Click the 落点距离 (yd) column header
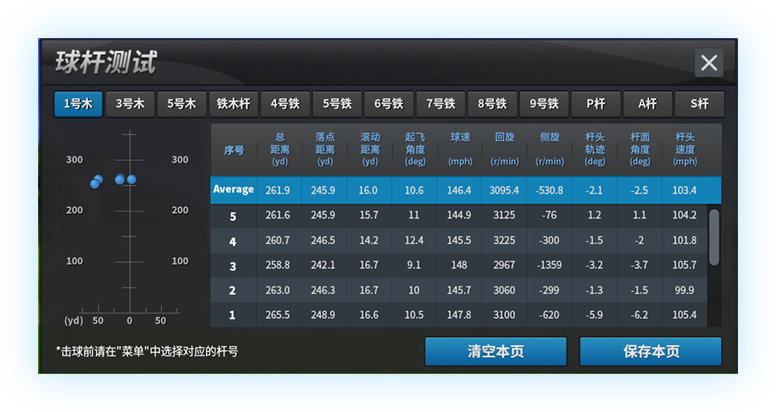The width and height of the screenshot is (776, 412). click(x=325, y=149)
